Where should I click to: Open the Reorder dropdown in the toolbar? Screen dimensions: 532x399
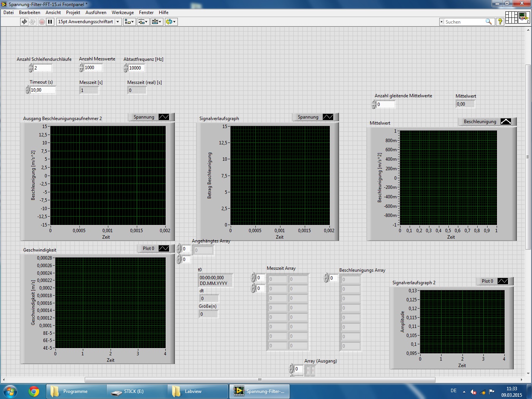(171, 22)
